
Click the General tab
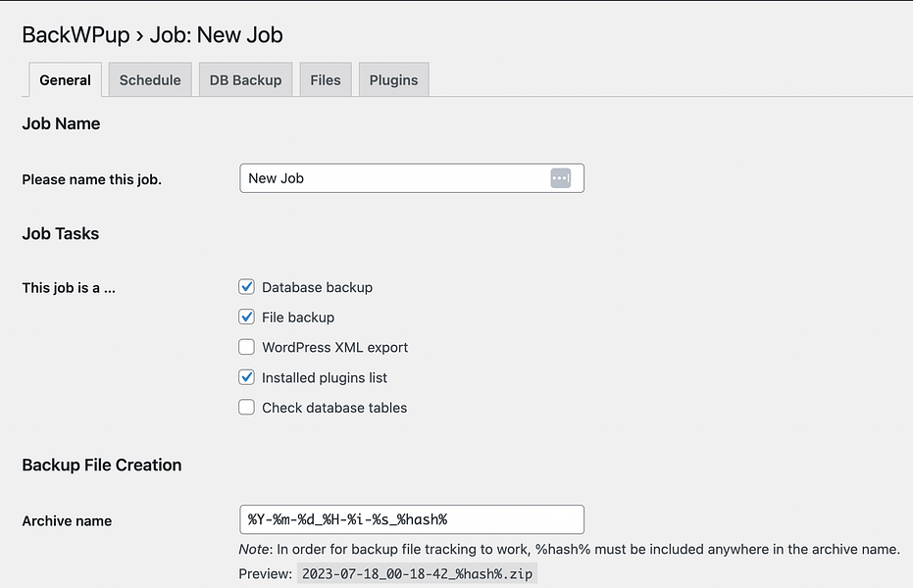66,80
